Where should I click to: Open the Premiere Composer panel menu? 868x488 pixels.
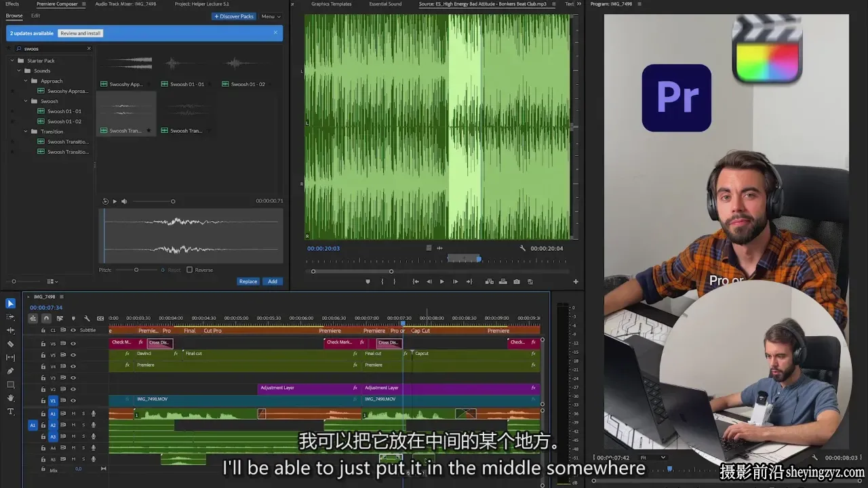[83, 4]
